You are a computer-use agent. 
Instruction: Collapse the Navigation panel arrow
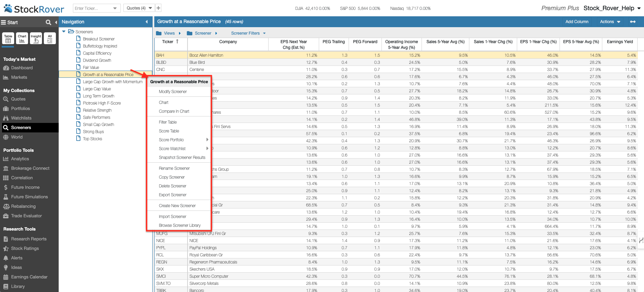(x=147, y=22)
